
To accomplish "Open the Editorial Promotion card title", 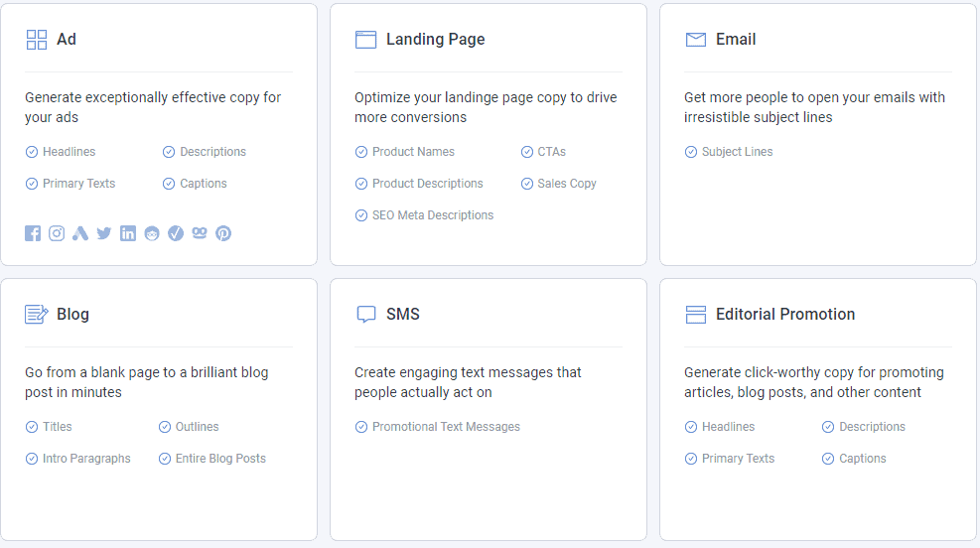I will [x=785, y=315].
